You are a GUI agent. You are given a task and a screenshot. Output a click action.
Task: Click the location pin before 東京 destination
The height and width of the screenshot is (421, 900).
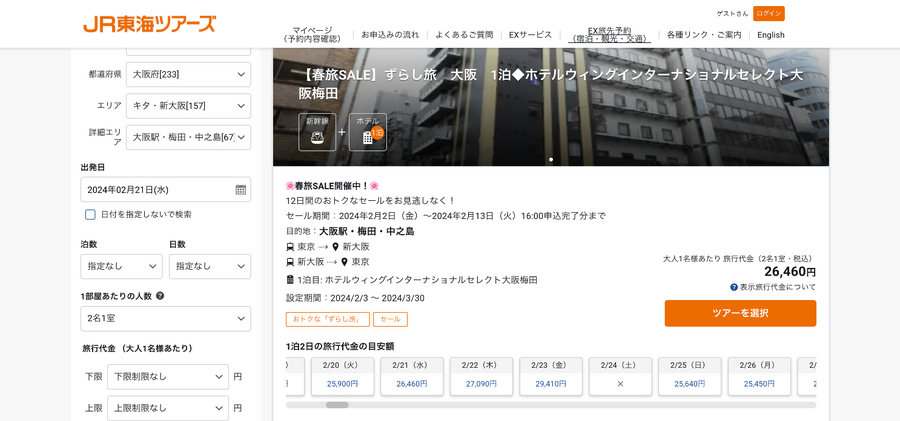coord(344,262)
